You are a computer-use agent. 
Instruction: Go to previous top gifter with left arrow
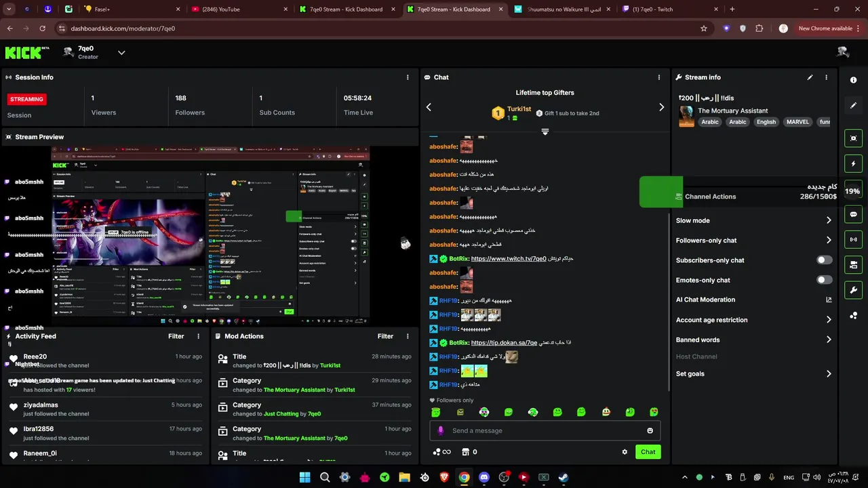[x=429, y=107]
